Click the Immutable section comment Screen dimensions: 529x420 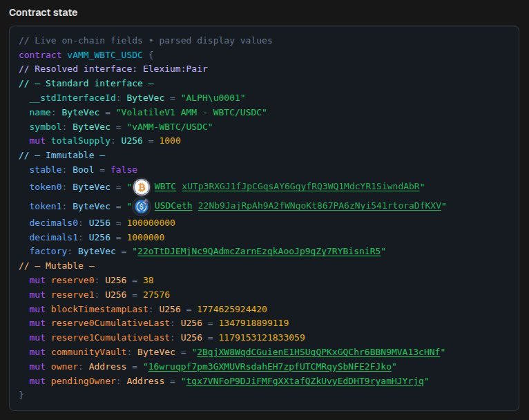pyautogui.click(x=62, y=155)
